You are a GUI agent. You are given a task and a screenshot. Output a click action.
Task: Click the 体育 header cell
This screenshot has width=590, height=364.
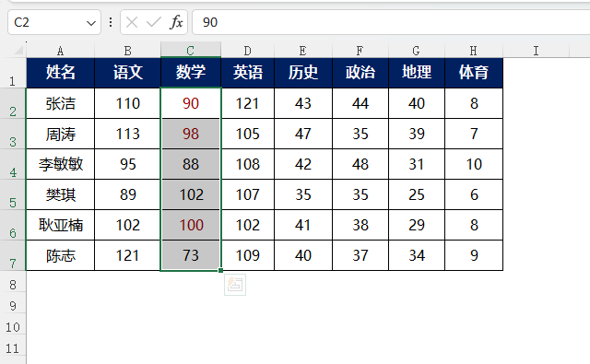[474, 73]
